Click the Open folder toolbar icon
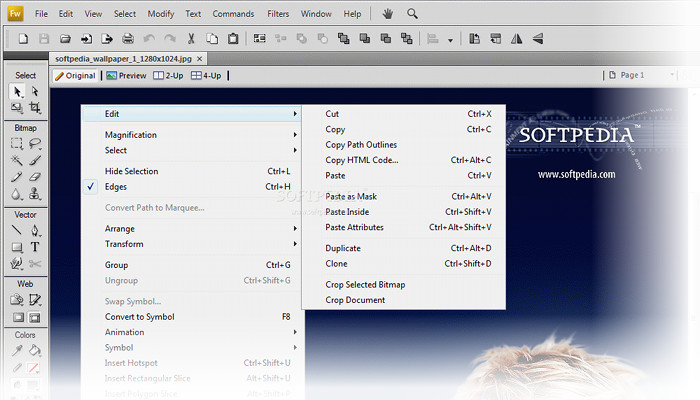 (x=65, y=39)
